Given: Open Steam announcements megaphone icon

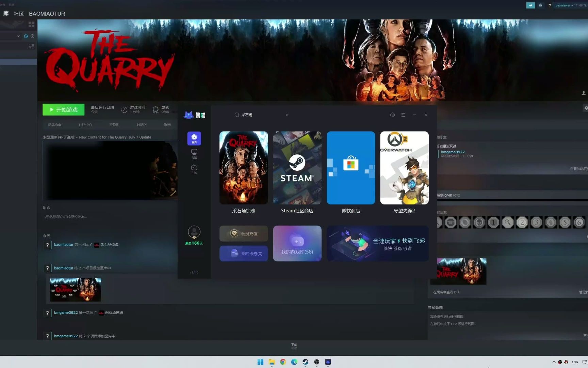Looking at the screenshot, I should click(x=530, y=5).
